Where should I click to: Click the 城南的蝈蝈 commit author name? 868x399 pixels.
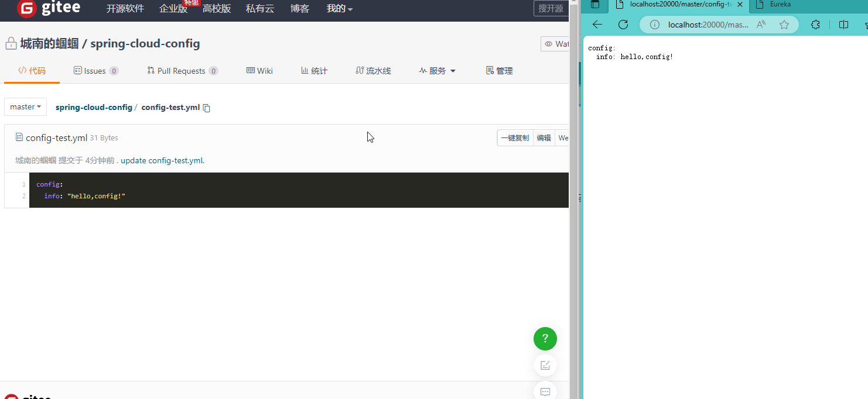[x=36, y=160]
